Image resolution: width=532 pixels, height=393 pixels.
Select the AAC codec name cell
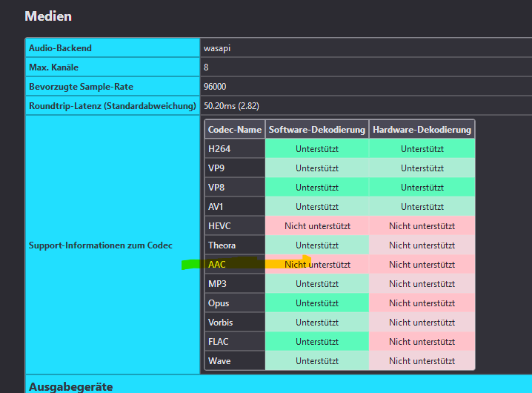click(x=235, y=265)
